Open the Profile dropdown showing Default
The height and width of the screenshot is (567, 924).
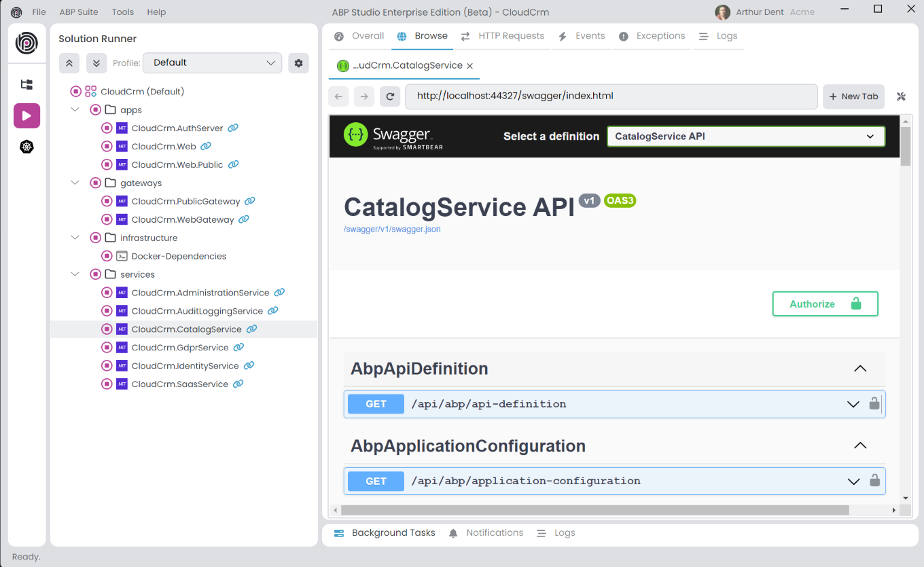pyautogui.click(x=212, y=62)
